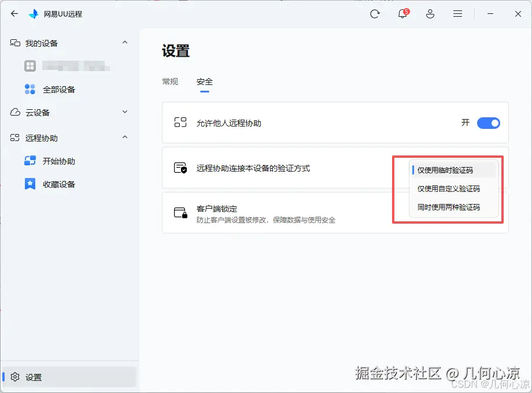Close the UU Remote window
The height and width of the screenshot is (393, 532).
tap(518, 14)
